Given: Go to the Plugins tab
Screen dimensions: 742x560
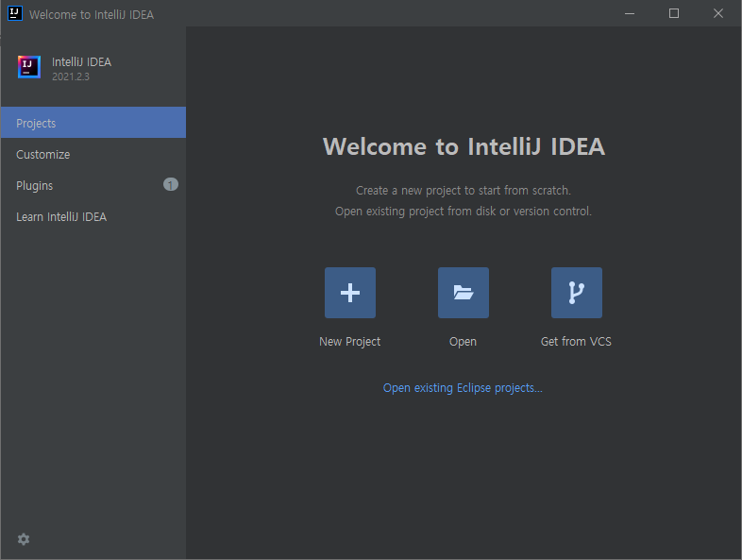Looking at the screenshot, I should (x=93, y=185).
